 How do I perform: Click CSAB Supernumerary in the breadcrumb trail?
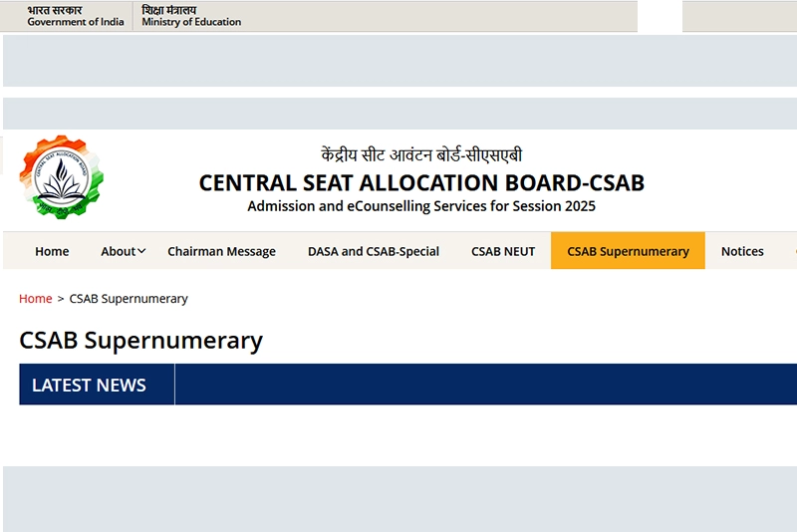(x=129, y=299)
